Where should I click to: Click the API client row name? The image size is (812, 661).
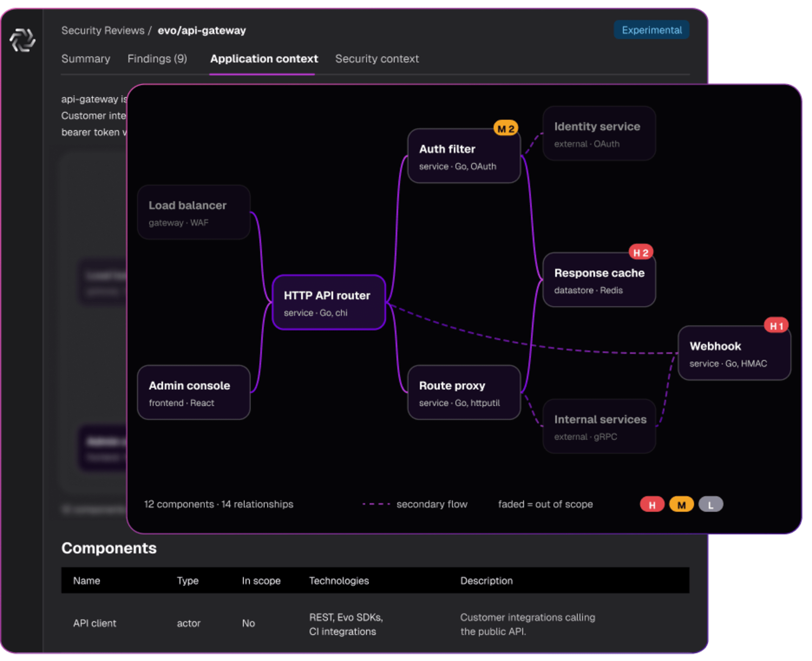(x=95, y=623)
